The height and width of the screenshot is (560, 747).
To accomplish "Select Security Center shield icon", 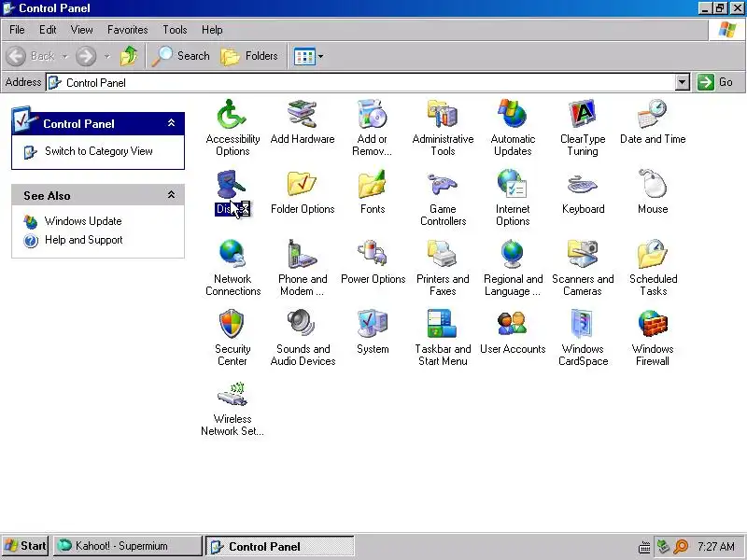I will click(x=232, y=325).
